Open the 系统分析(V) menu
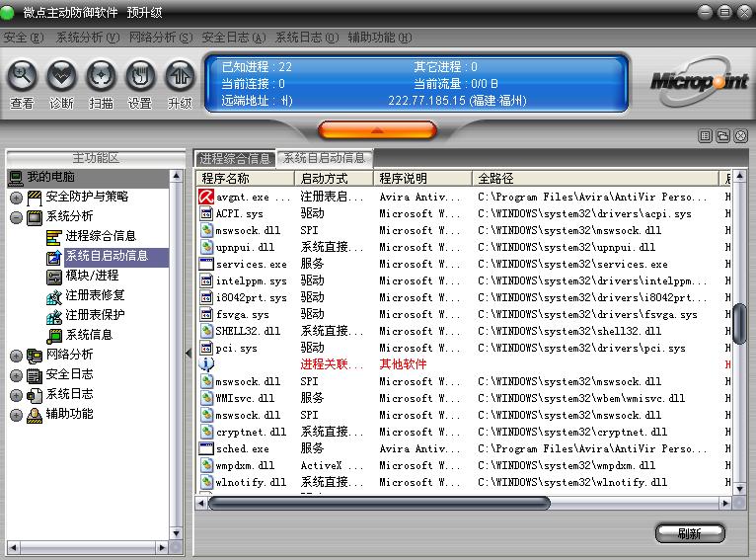Image resolution: width=756 pixels, height=560 pixels. click(x=87, y=38)
